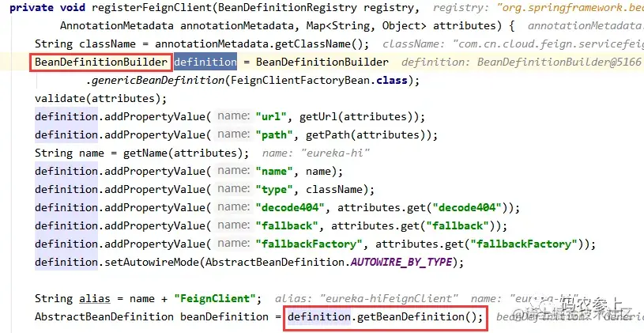
Task: Click the "url" string literal
Action: click(271, 117)
